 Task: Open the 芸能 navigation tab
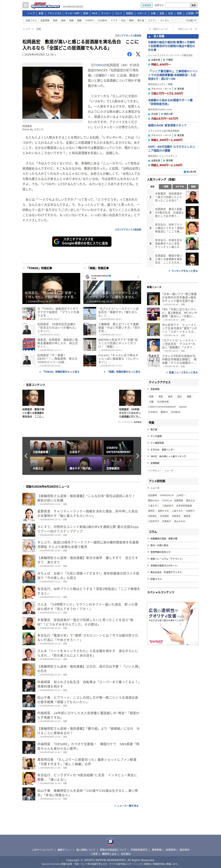coord(162,13)
